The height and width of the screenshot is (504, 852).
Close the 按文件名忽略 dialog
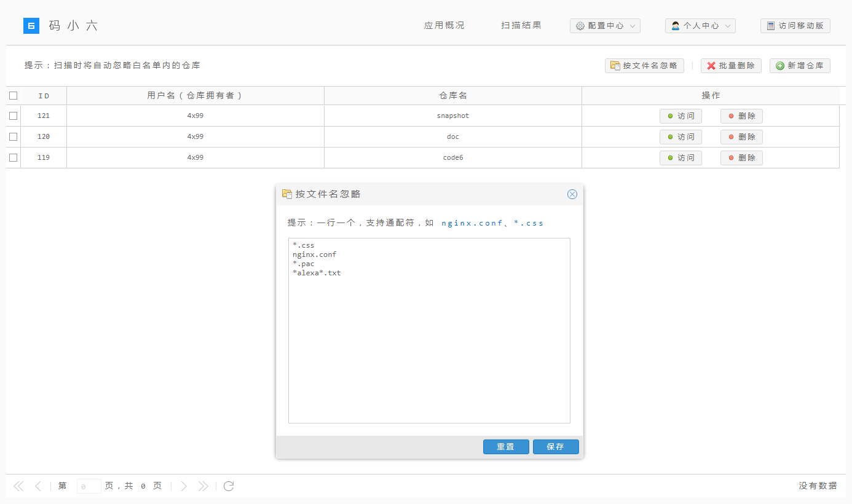click(x=572, y=194)
